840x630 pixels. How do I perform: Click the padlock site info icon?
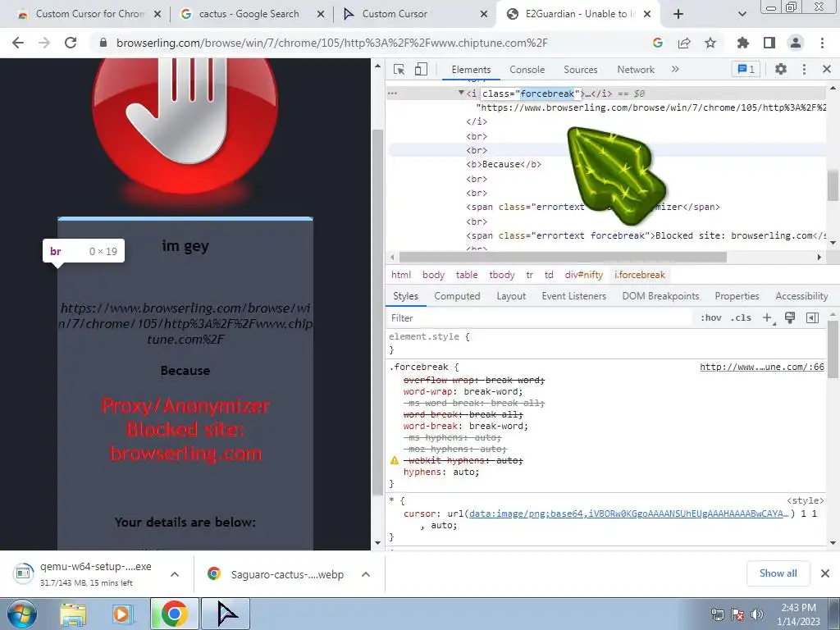pos(103,43)
